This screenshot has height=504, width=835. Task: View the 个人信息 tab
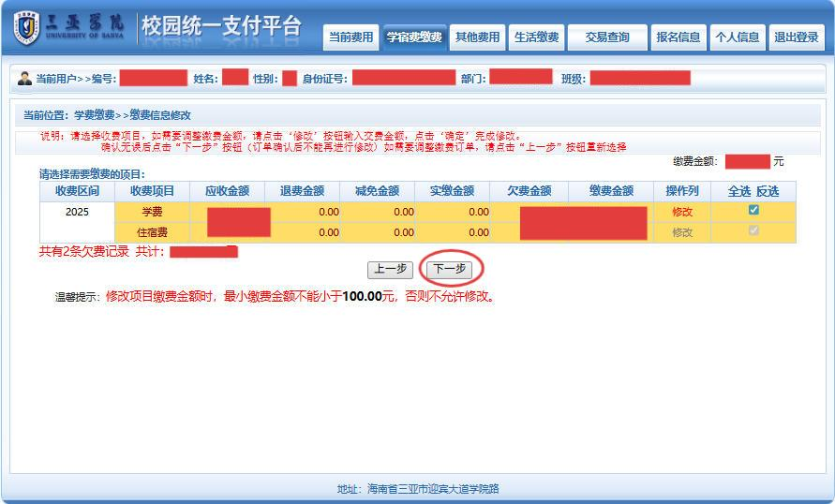coord(737,37)
